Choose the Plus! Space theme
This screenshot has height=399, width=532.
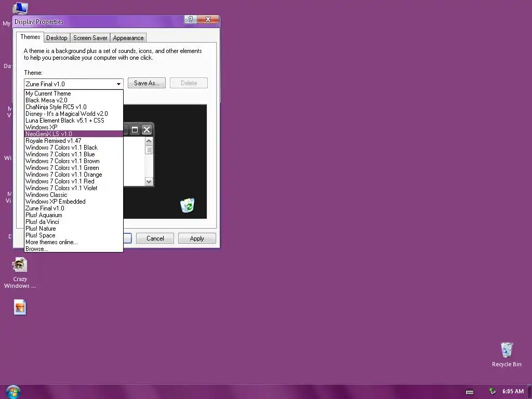[x=74, y=235]
